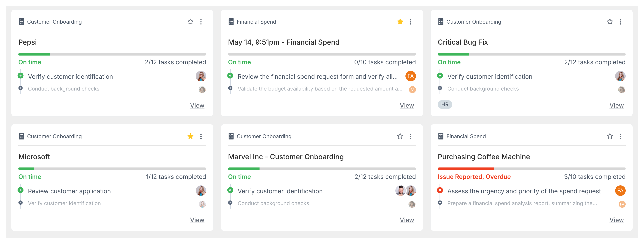Open the Marvel Inc - Customer Onboarding title
Screen dimensions: 644x244
click(x=286, y=157)
